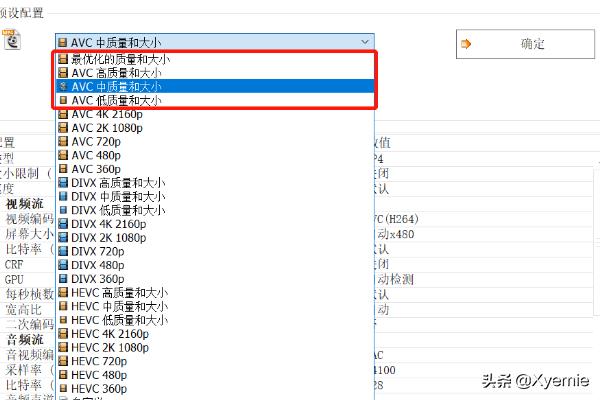
Task: Click the film icon beside HEVC 2K 1080p
Action: click(x=64, y=347)
